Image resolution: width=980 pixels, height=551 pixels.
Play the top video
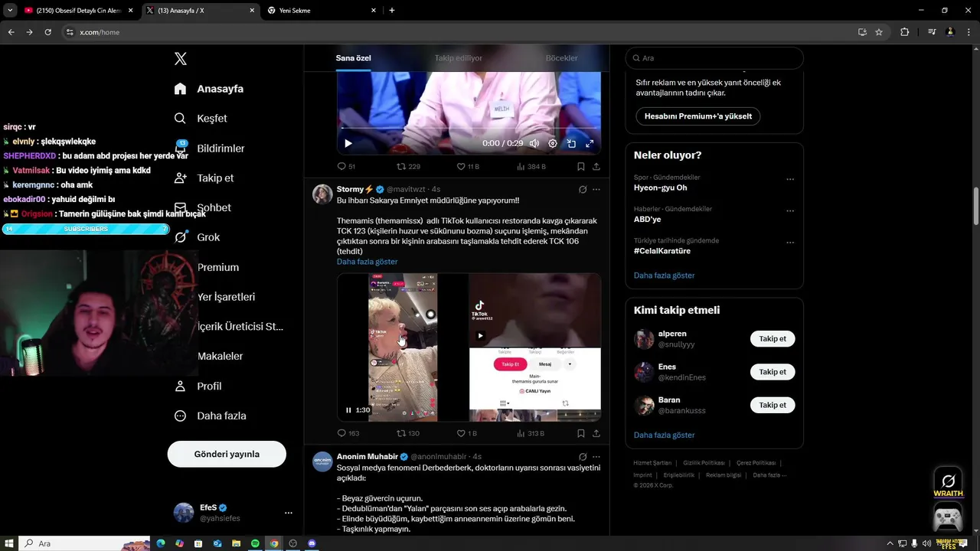[348, 143]
